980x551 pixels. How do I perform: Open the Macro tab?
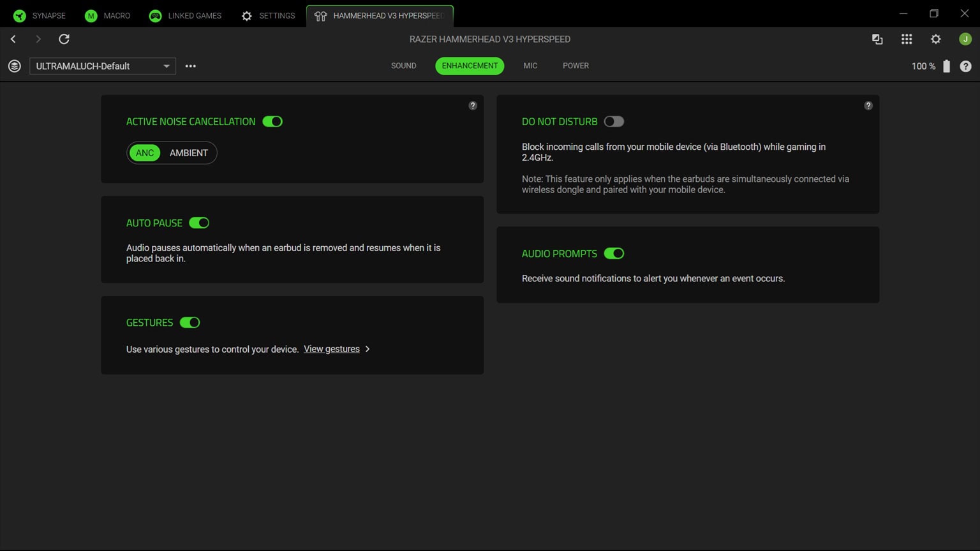(x=107, y=15)
